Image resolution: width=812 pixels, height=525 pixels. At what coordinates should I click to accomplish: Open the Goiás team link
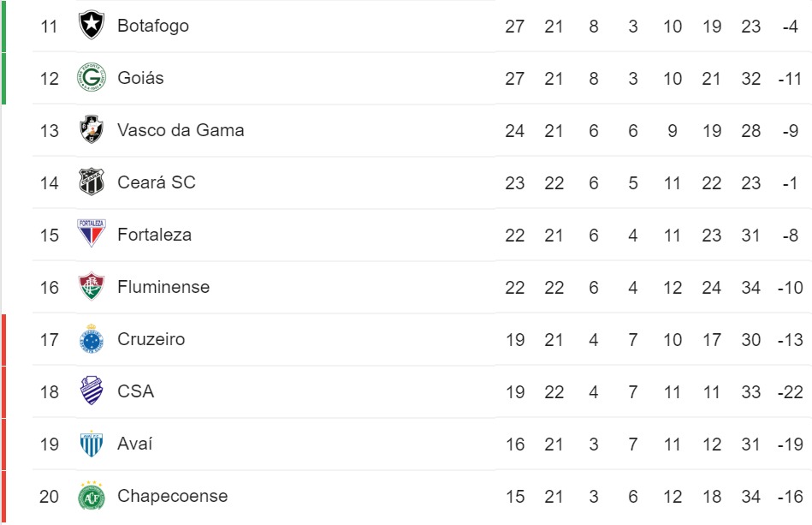[x=140, y=78]
